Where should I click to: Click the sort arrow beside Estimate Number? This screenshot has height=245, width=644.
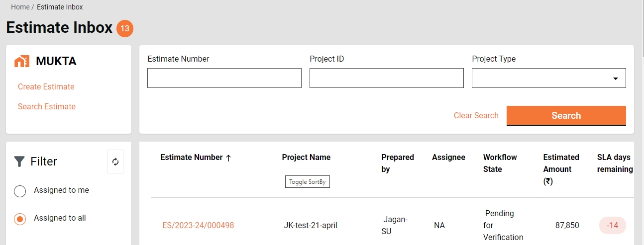[x=228, y=158]
